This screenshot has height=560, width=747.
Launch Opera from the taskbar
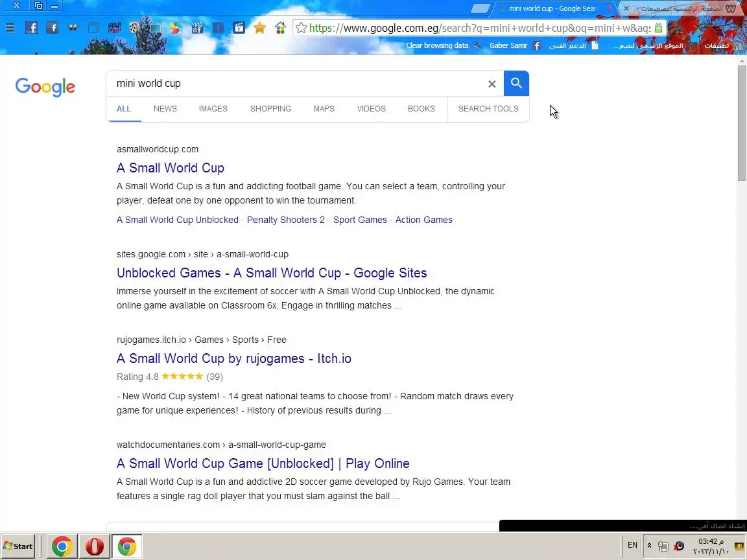[x=94, y=546]
